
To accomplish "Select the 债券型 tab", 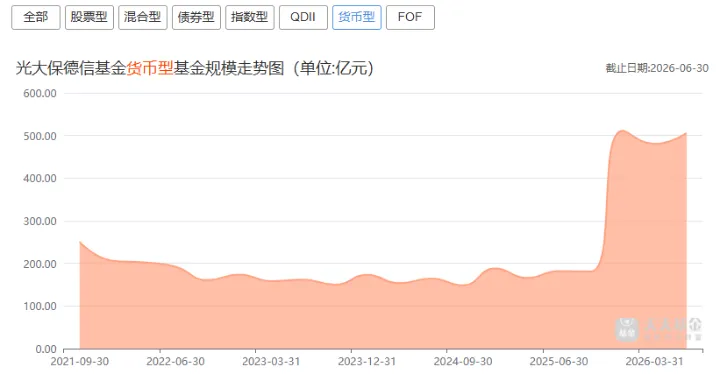I will point(196,17).
